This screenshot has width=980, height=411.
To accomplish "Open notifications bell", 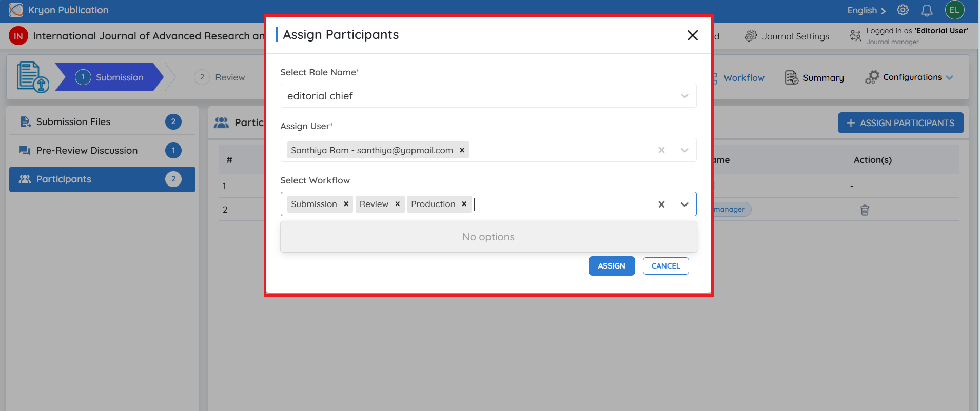I will click(927, 10).
